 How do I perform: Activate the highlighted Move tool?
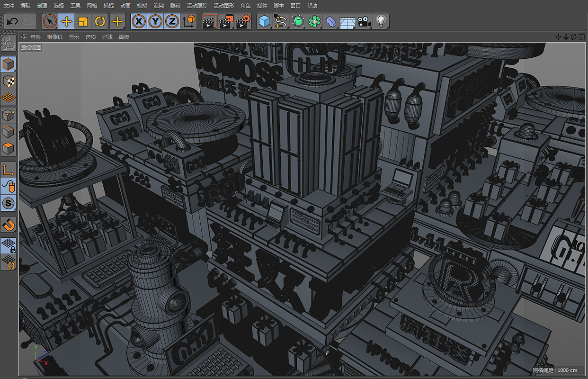[67, 21]
